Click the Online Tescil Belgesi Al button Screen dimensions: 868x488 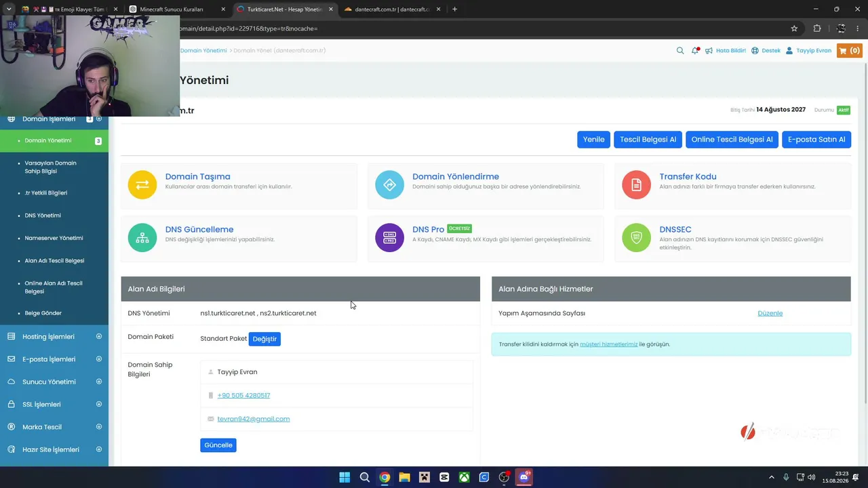tap(732, 140)
